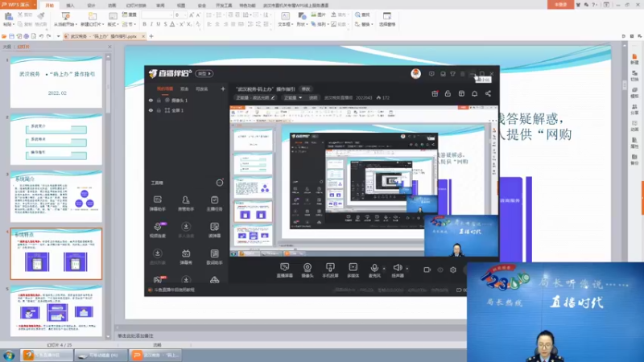Open toolbox more options circle icon
The image size is (644, 362).
tap(220, 183)
